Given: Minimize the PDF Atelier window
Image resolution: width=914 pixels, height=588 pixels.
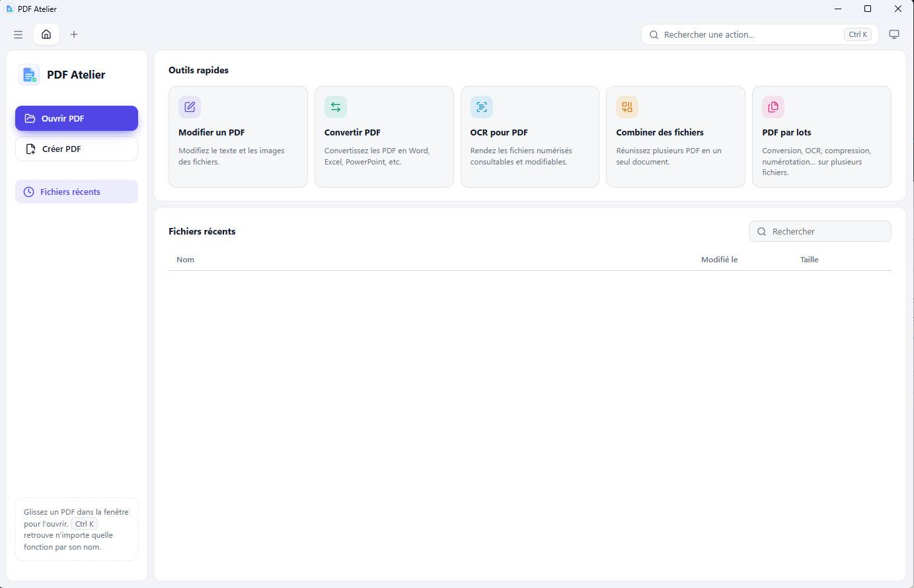Looking at the screenshot, I should coord(838,9).
